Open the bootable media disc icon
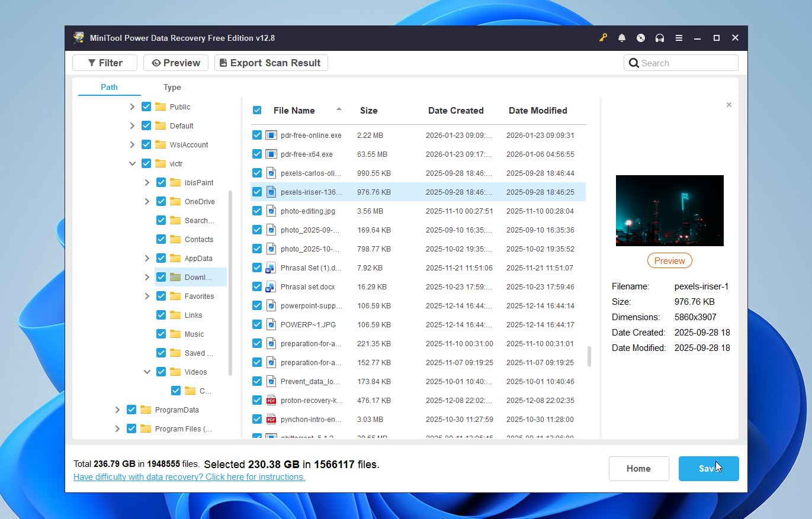Image resolution: width=812 pixels, height=519 pixels. (641, 37)
